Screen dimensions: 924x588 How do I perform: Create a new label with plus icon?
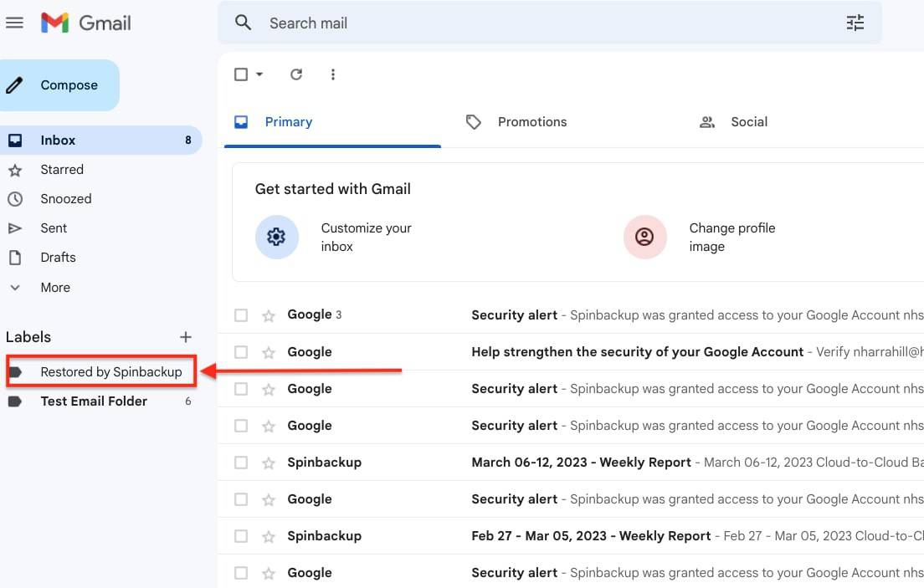[186, 337]
